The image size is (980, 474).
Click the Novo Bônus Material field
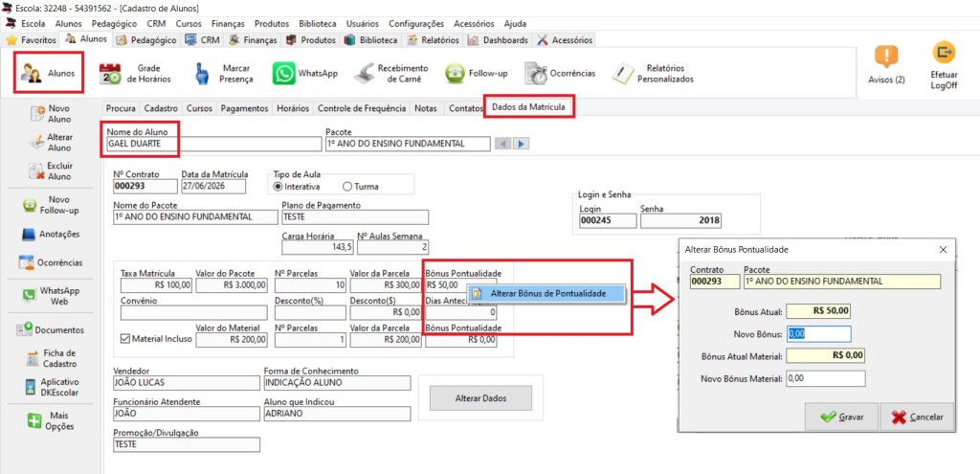(x=826, y=378)
